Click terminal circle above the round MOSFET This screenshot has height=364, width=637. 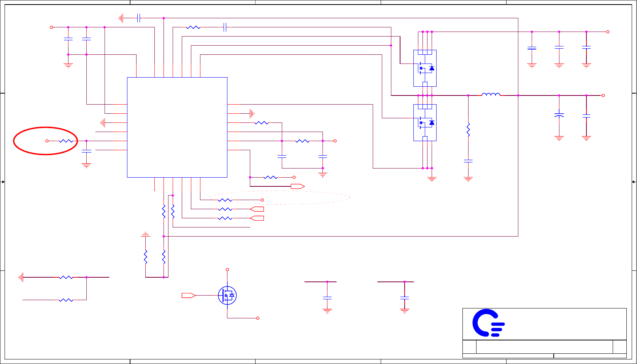click(x=227, y=270)
